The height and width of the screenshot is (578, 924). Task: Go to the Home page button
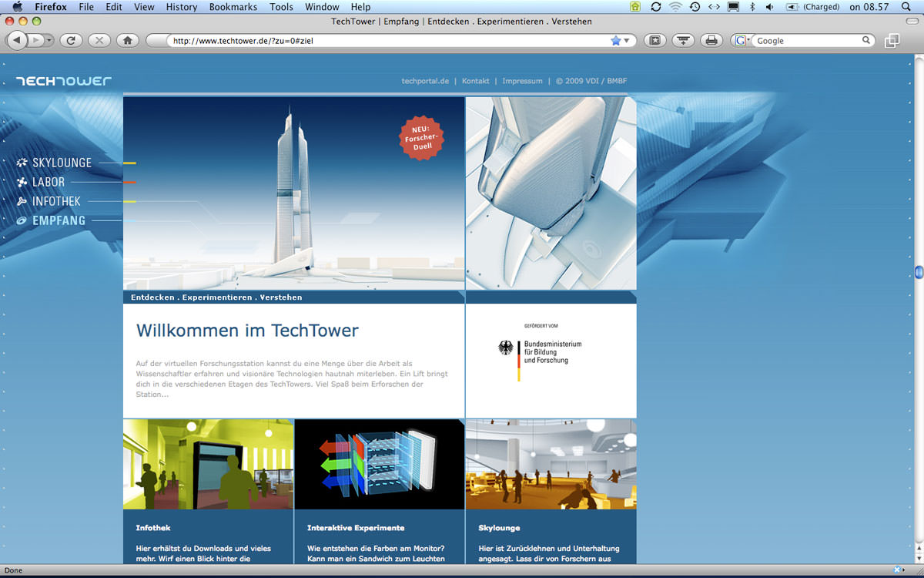[128, 40]
